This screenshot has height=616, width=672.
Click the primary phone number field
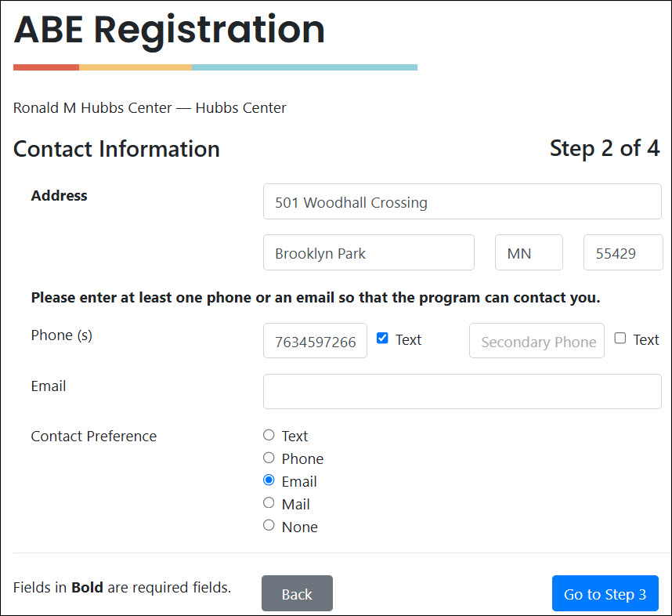pyautogui.click(x=315, y=341)
